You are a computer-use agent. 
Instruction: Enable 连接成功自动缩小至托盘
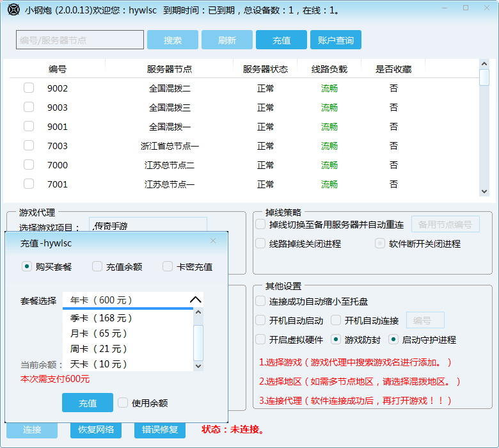pyautogui.click(x=260, y=301)
